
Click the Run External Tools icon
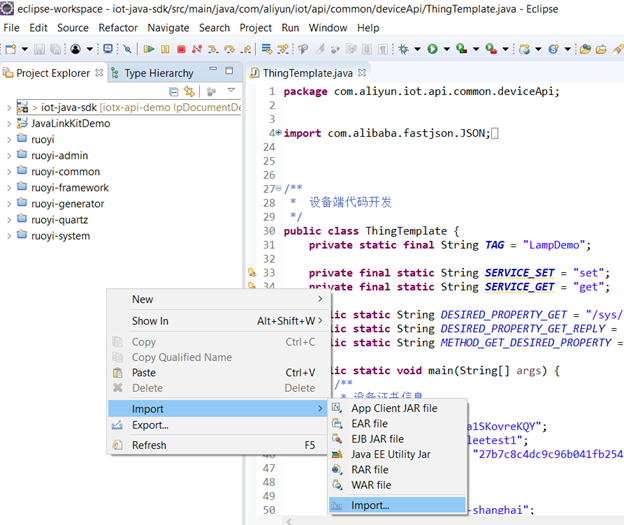[x=491, y=49]
